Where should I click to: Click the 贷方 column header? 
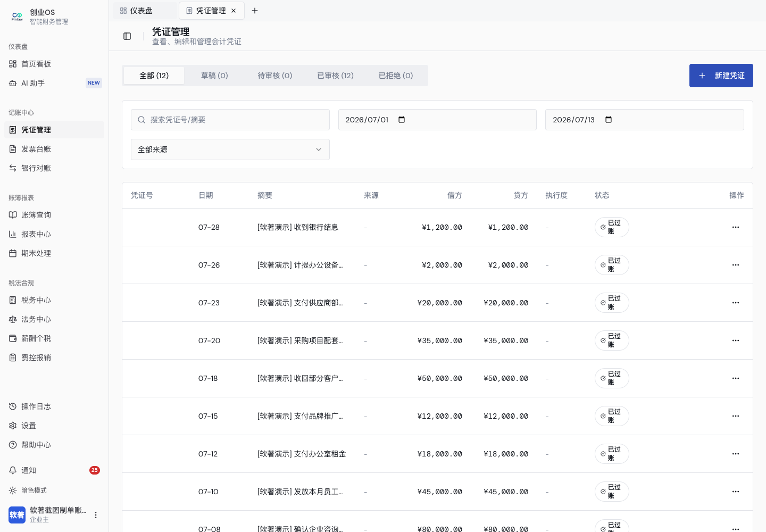521,195
